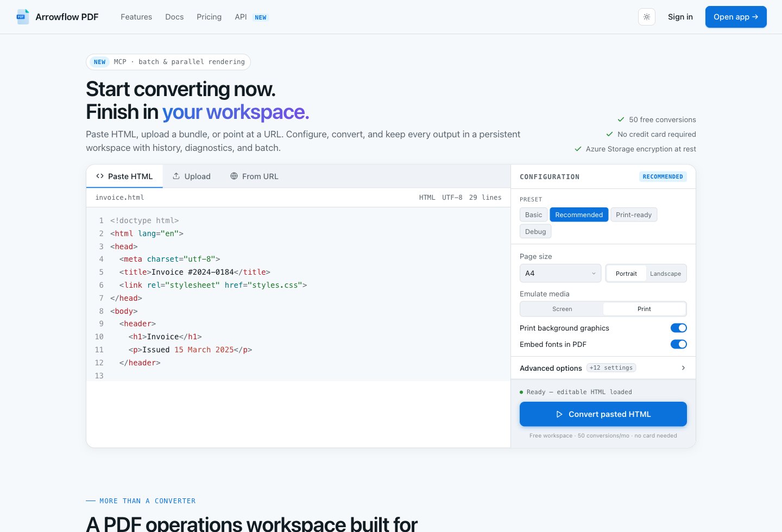Viewport: 782px width, 532px height.
Task: Click the code brackets icon on Paste HTML
Action: (100, 176)
